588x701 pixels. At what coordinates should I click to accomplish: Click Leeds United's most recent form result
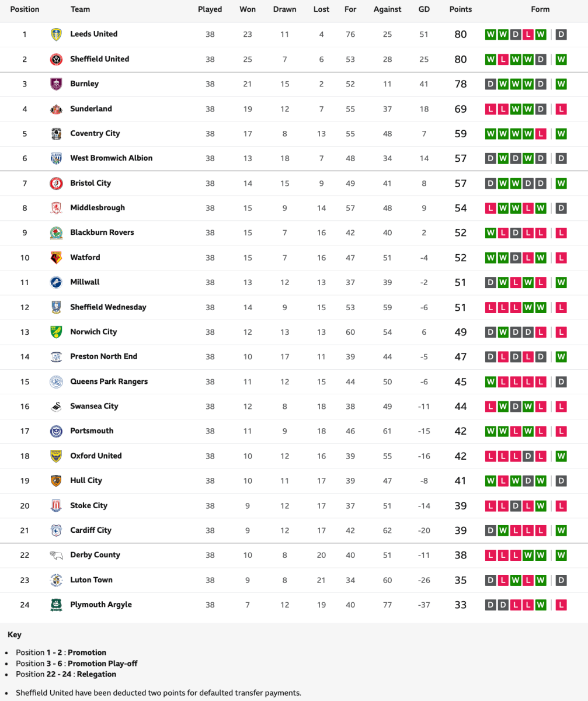click(561, 34)
